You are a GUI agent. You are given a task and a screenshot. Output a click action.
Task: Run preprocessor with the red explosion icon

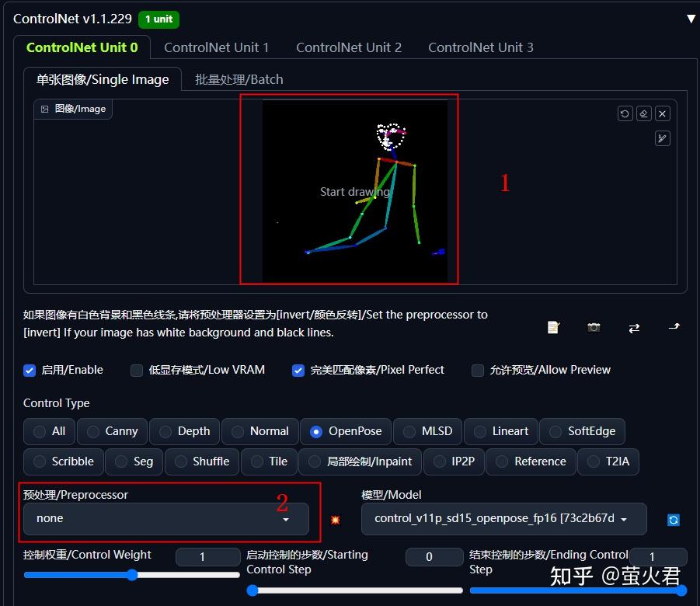[335, 519]
